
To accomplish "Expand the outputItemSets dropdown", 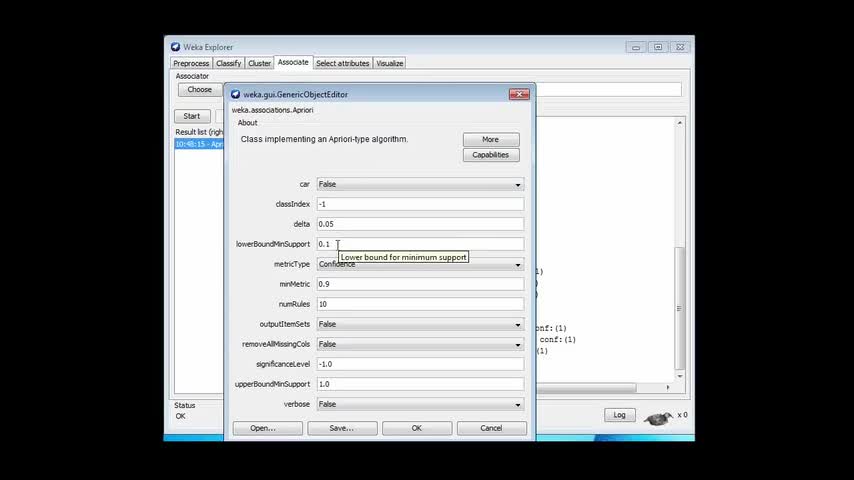I will click(420, 324).
